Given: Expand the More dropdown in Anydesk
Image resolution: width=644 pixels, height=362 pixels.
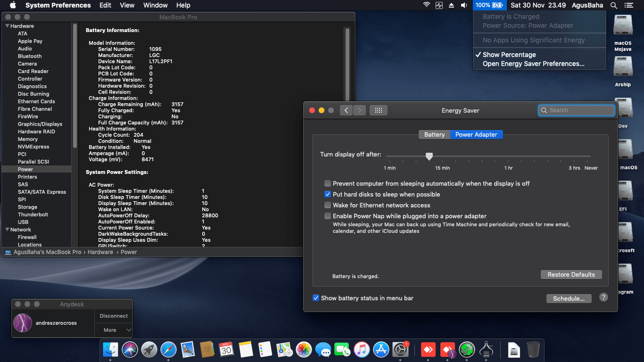Looking at the screenshot, I should tap(114, 330).
